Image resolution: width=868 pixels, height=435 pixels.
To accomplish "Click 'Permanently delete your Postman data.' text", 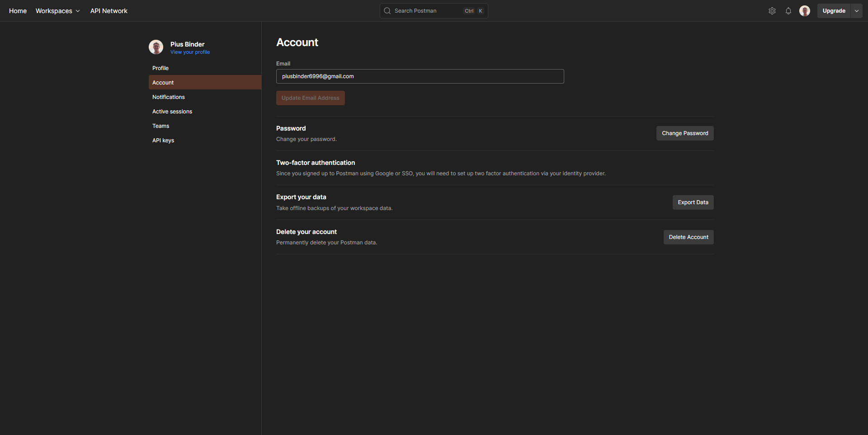I will click(326, 243).
